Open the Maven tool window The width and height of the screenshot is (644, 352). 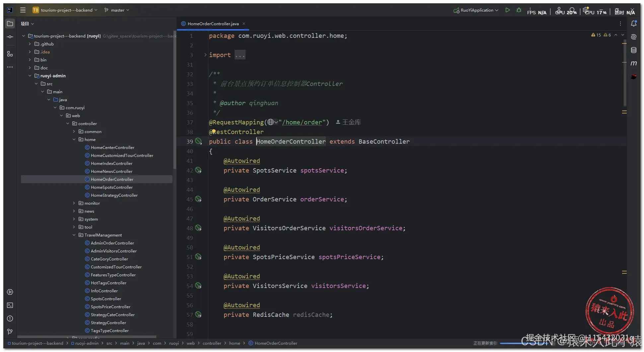pyautogui.click(x=634, y=63)
